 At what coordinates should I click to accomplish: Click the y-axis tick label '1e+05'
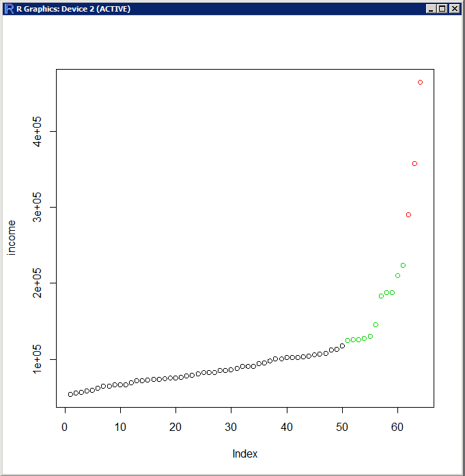point(37,359)
